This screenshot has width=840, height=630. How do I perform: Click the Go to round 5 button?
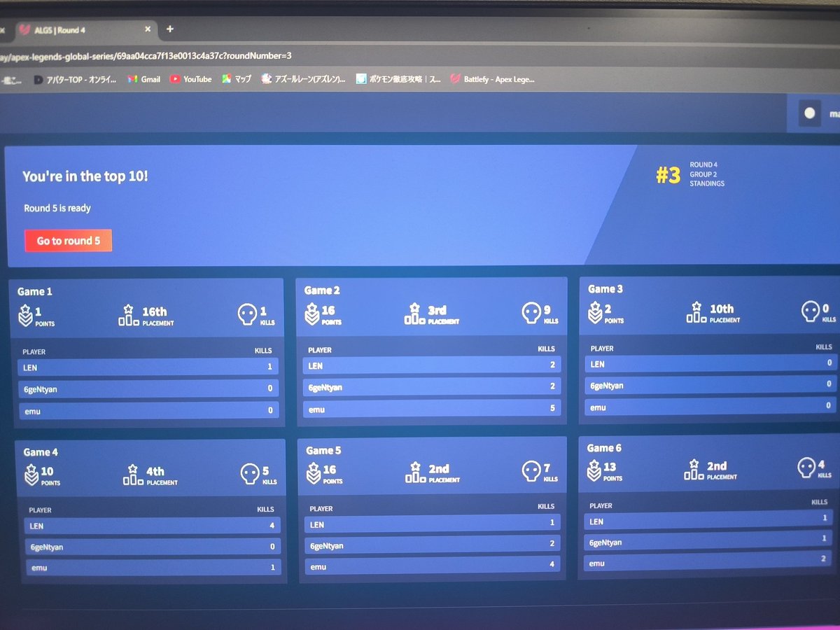point(68,240)
